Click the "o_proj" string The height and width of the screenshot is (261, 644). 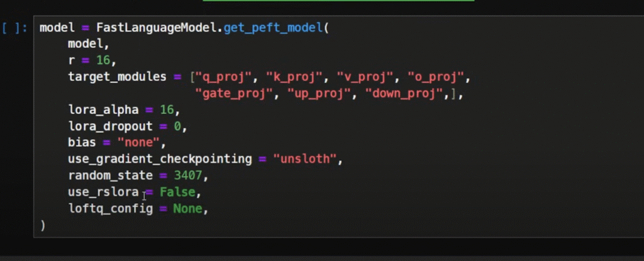pos(435,77)
